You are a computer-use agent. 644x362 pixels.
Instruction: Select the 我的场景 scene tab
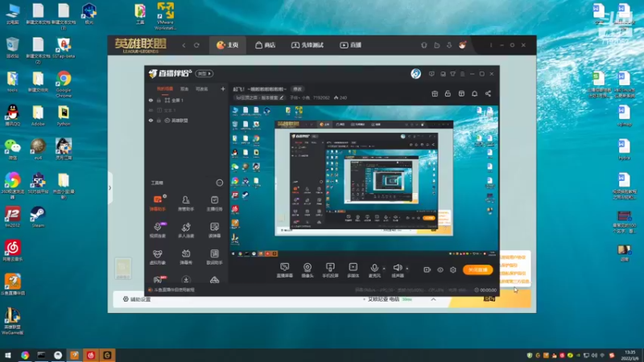[165, 89]
